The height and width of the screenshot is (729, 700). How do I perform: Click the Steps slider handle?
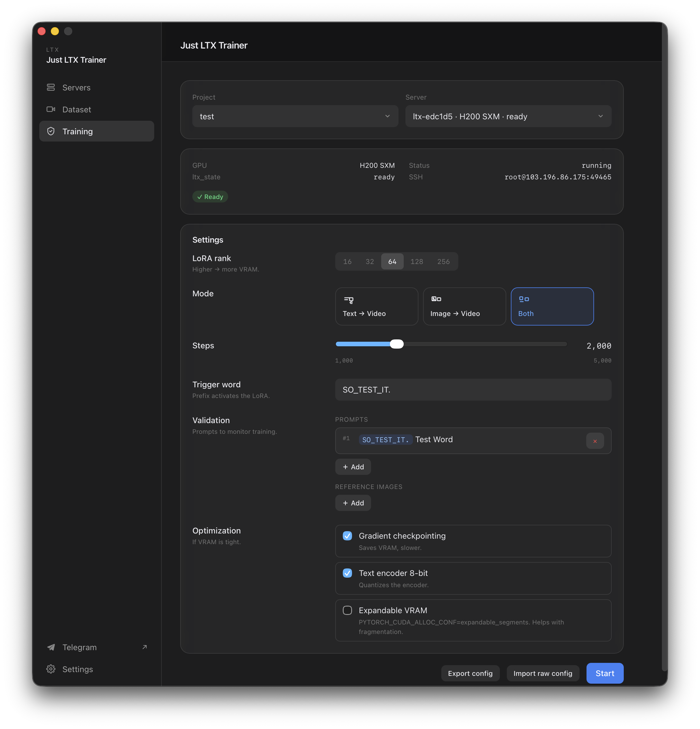tap(396, 344)
